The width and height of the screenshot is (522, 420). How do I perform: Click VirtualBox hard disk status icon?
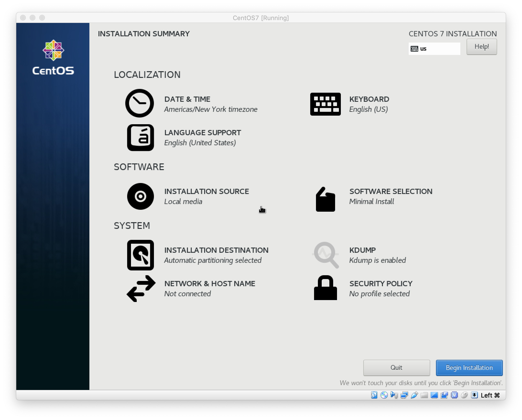[374, 395]
